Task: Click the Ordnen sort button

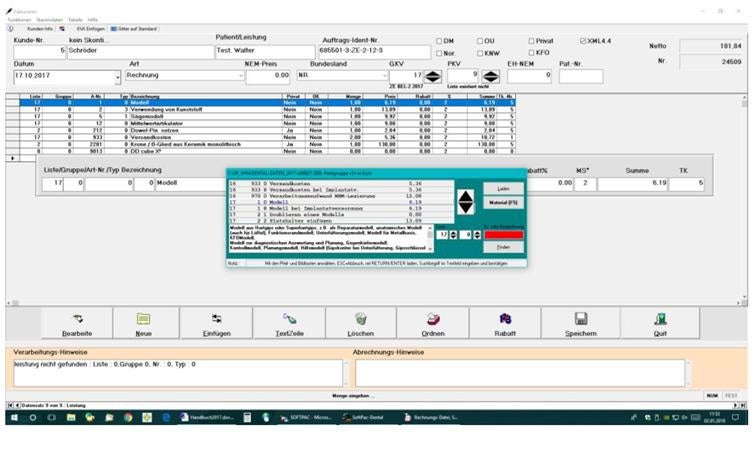Action: [x=433, y=324]
